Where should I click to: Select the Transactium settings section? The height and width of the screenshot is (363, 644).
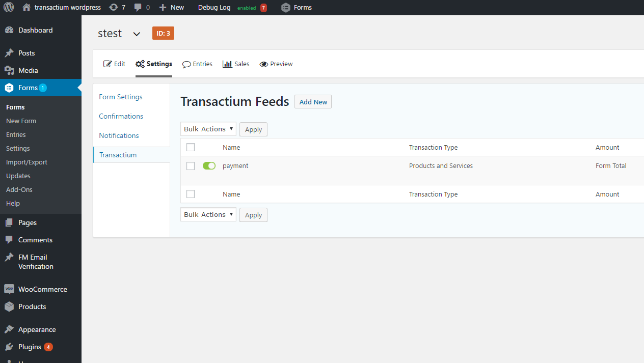tap(118, 155)
